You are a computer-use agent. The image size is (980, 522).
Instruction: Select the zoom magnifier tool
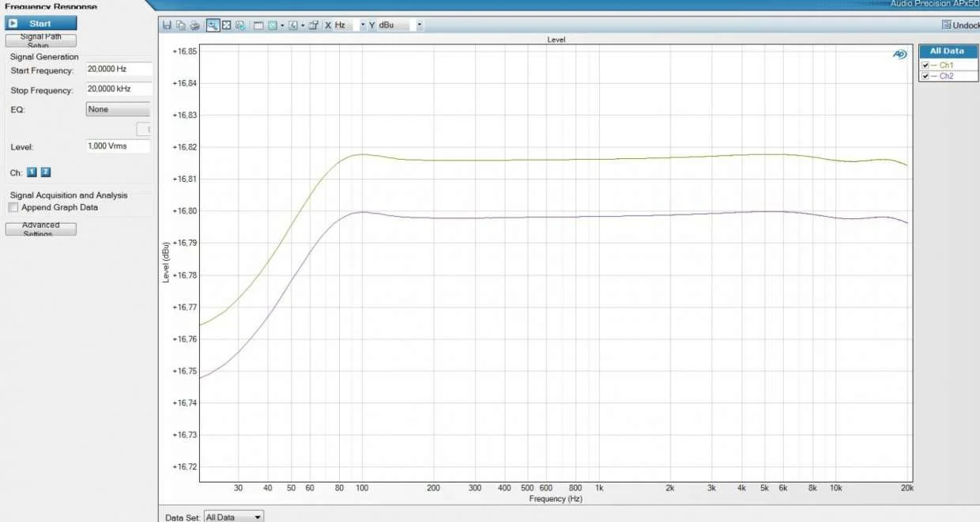click(x=213, y=25)
